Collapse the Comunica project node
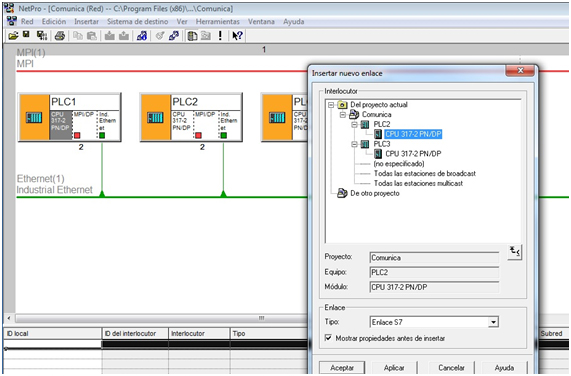Image resolution: width=571 pixels, height=376 pixels. tap(342, 115)
